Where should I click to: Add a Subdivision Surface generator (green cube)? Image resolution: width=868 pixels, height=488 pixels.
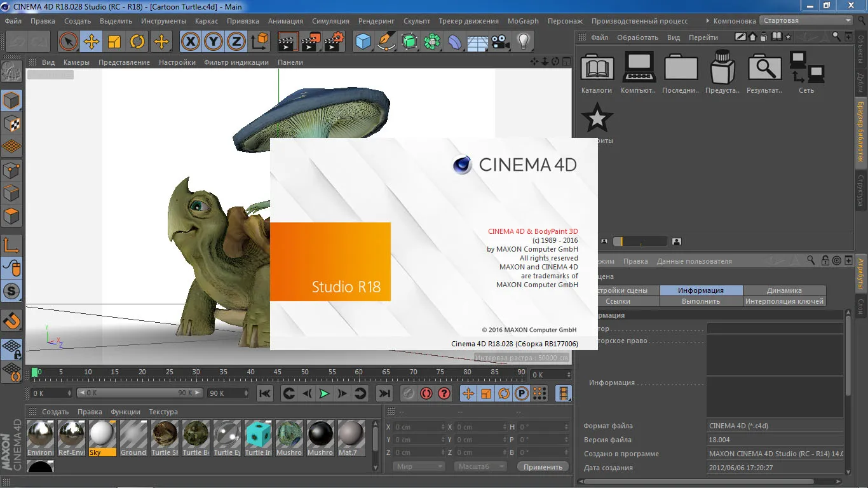click(x=409, y=42)
